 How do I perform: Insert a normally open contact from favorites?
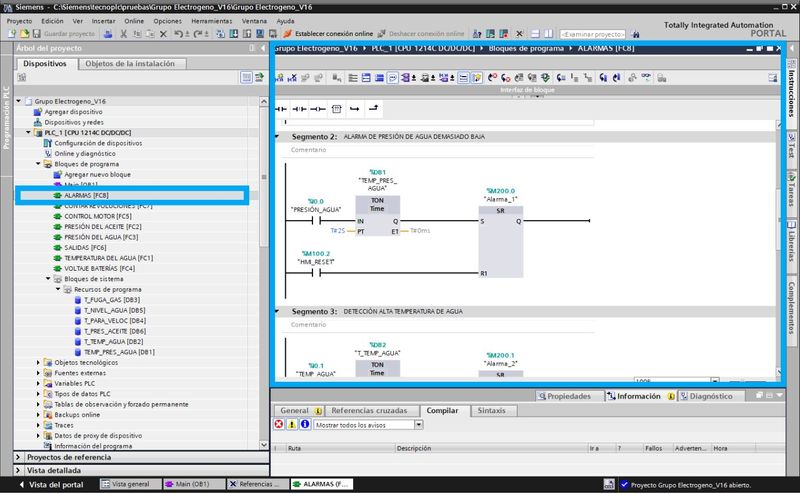click(281, 109)
